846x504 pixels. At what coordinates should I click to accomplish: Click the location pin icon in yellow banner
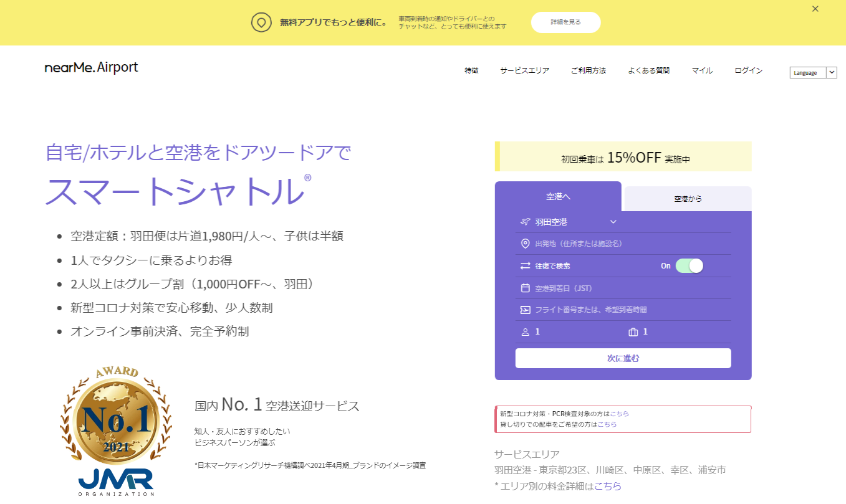point(261,23)
